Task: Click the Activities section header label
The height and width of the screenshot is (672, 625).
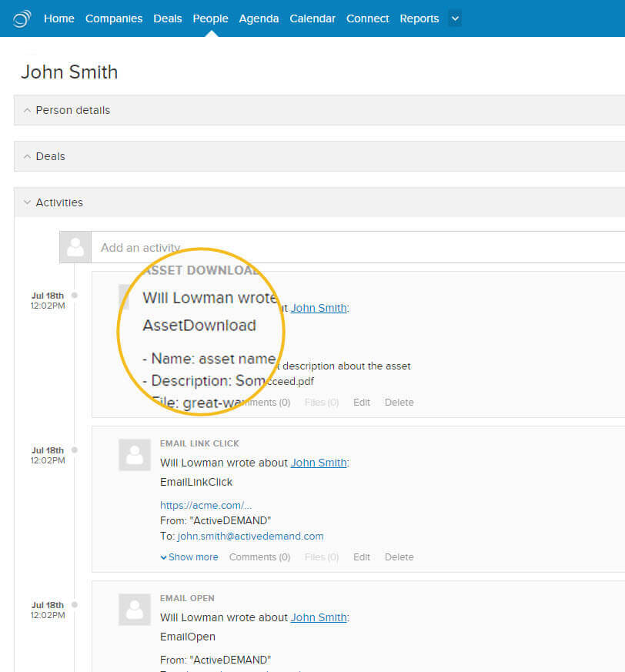Action: pos(59,202)
